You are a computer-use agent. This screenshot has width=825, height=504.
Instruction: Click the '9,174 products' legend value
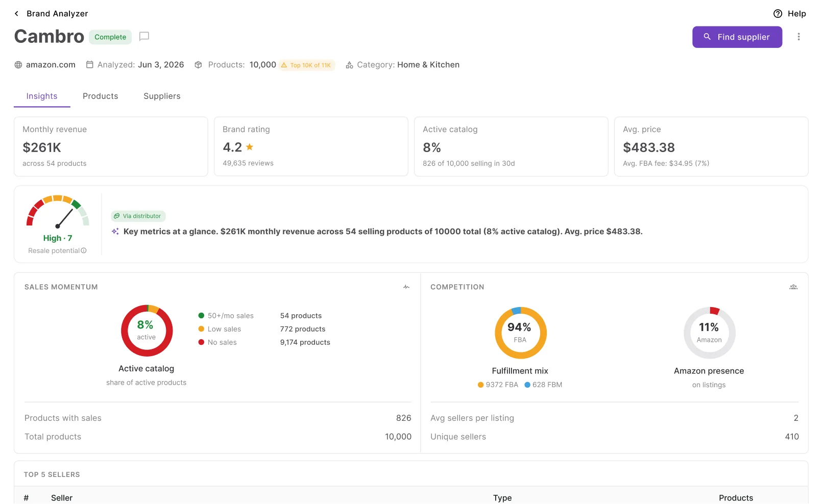tap(305, 342)
